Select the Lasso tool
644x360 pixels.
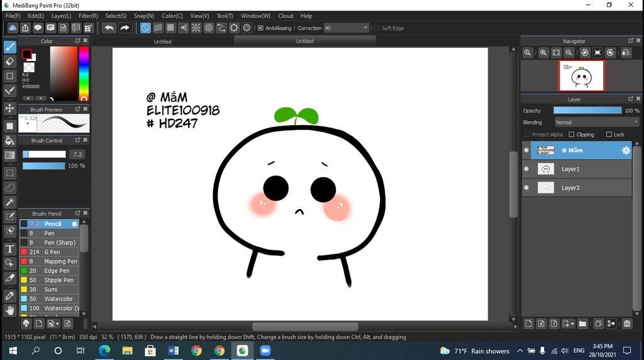10,188
